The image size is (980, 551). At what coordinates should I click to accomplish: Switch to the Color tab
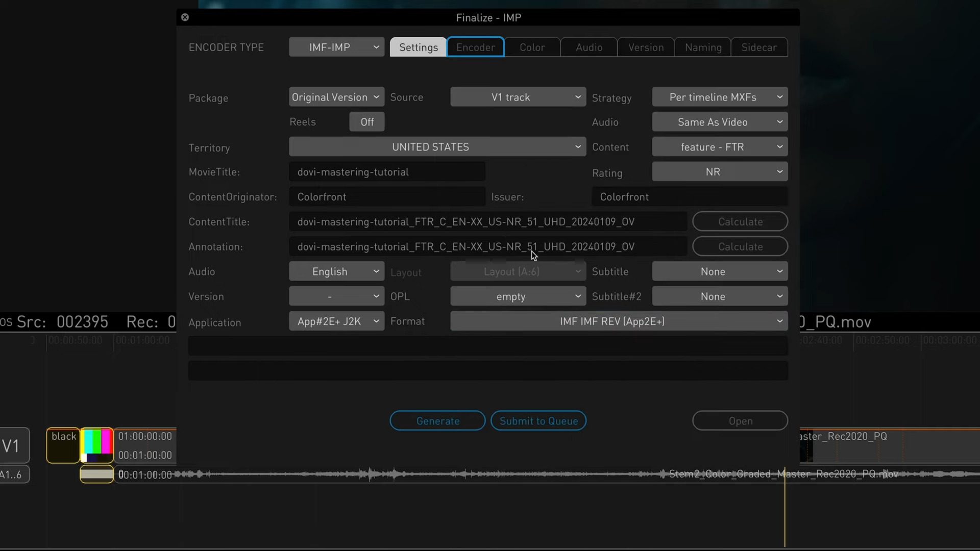(x=532, y=46)
